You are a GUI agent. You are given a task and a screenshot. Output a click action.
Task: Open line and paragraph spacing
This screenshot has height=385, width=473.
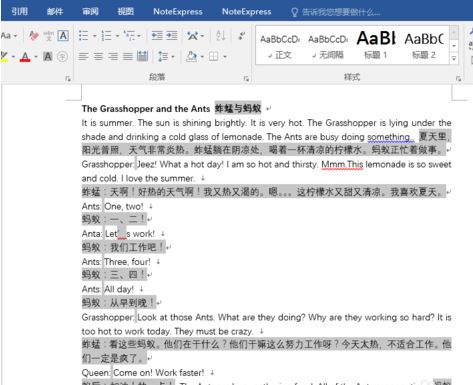(163, 56)
